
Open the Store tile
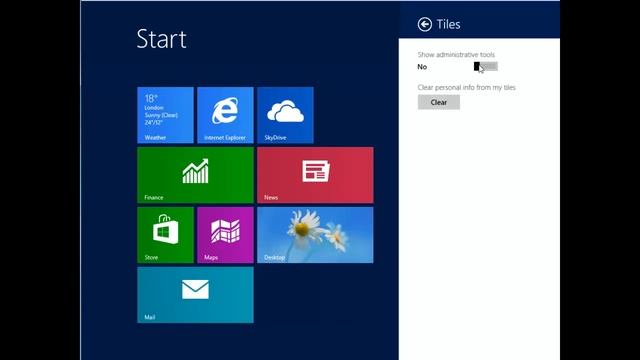tap(165, 235)
